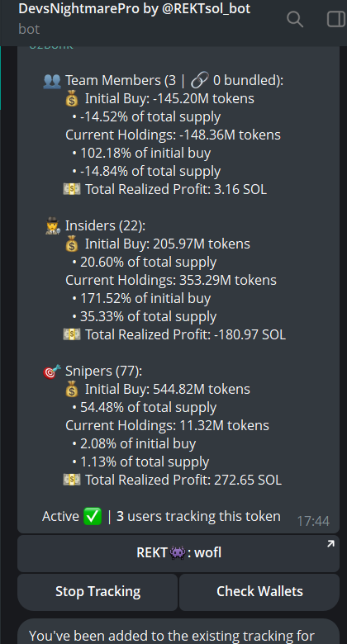Click the Insiders detective emoji
Image resolution: width=347 pixels, height=644 pixels.
pos(53,226)
